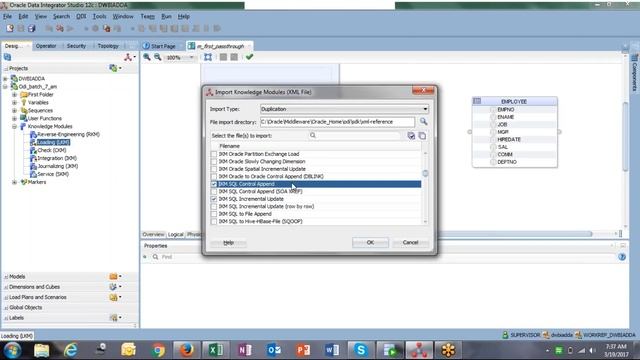This screenshot has width=640, height=360.
Task: Click the mapping canvas horizontal scrollbar
Action: click(x=514, y=234)
